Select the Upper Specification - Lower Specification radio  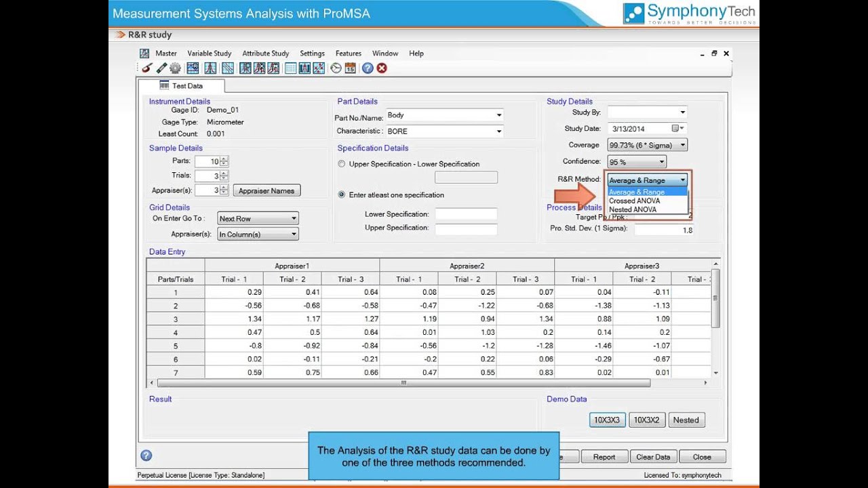click(x=342, y=164)
